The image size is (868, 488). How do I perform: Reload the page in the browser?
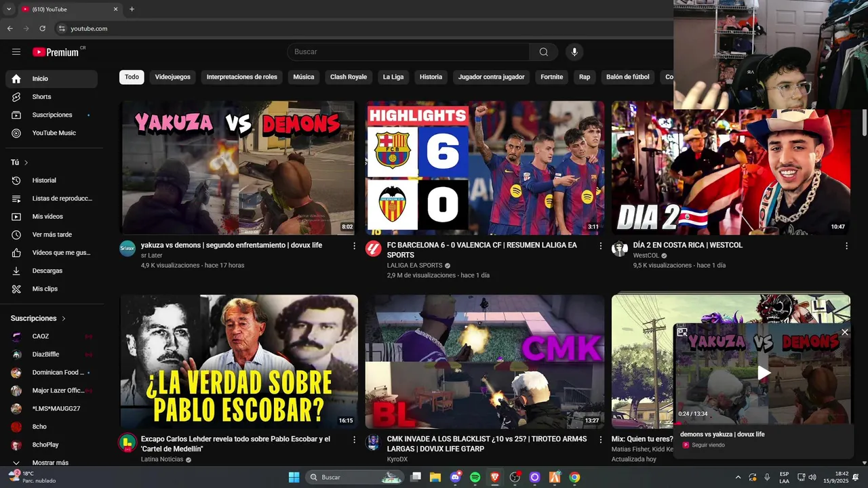(x=42, y=28)
